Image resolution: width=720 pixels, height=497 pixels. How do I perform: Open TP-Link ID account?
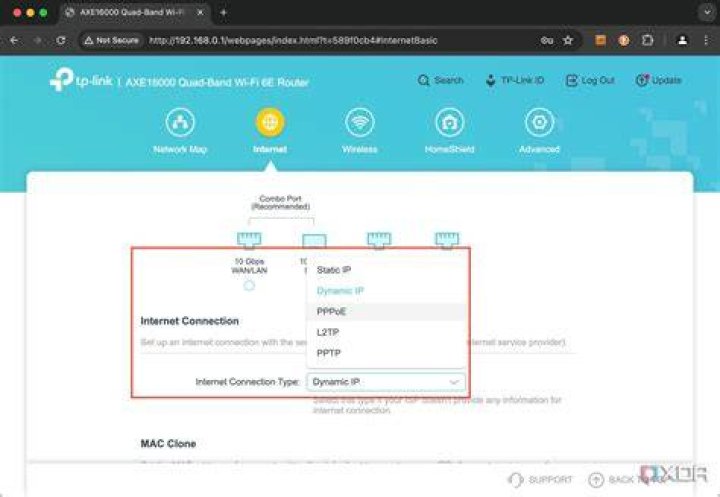[515, 80]
